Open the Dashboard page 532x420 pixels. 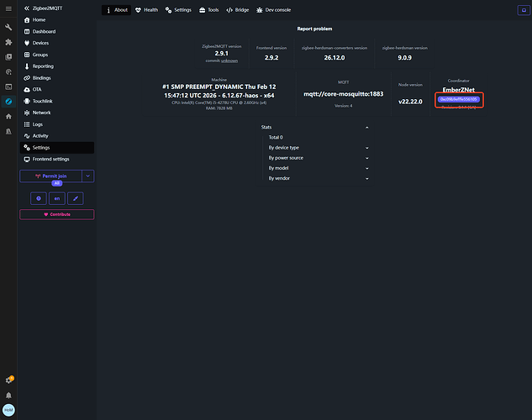[x=56, y=32]
